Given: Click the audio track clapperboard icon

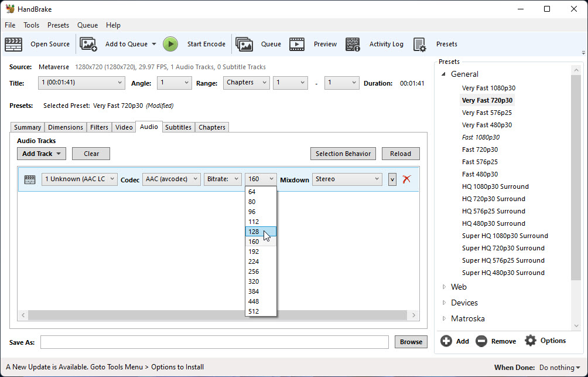Looking at the screenshot, I should click(x=30, y=179).
